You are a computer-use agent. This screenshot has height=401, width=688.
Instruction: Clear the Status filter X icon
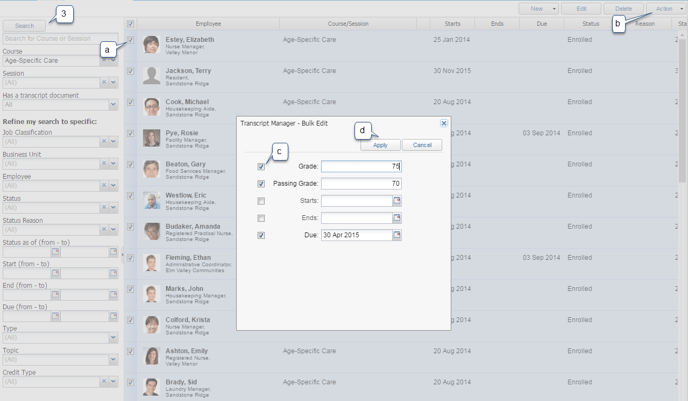coord(104,207)
